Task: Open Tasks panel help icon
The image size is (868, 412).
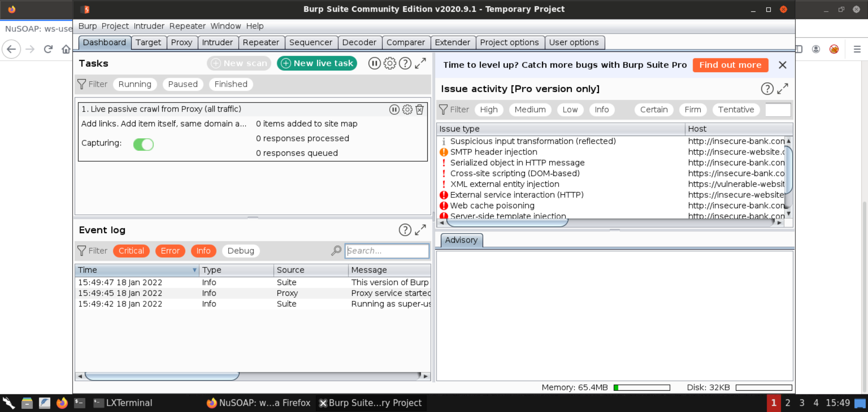Action: coord(405,63)
